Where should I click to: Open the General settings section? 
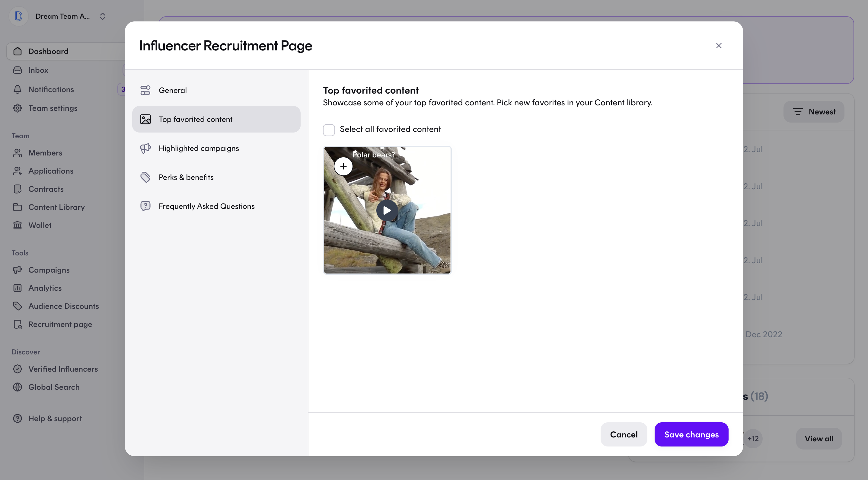216,90
